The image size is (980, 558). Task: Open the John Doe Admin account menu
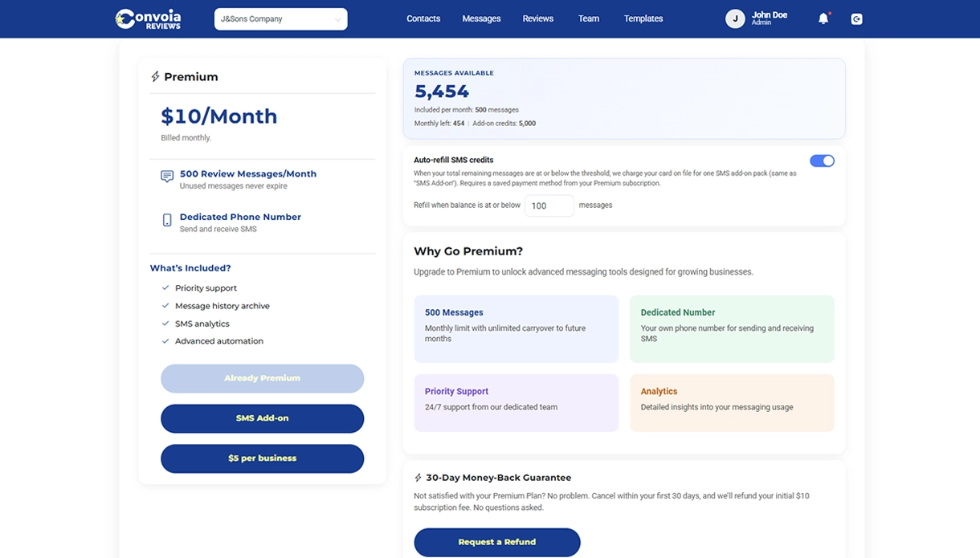tap(769, 18)
